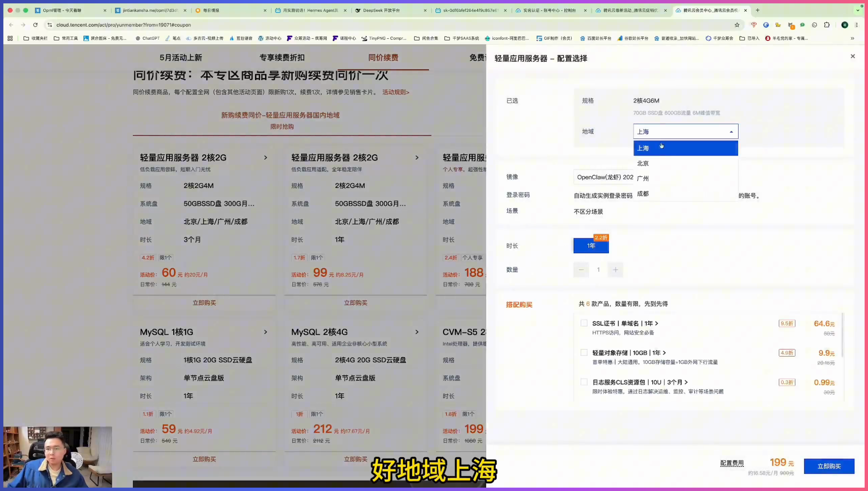Screen dimensions: 868x491
Task: Open the 镜像 OpenClaw image selector
Action: (604, 177)
